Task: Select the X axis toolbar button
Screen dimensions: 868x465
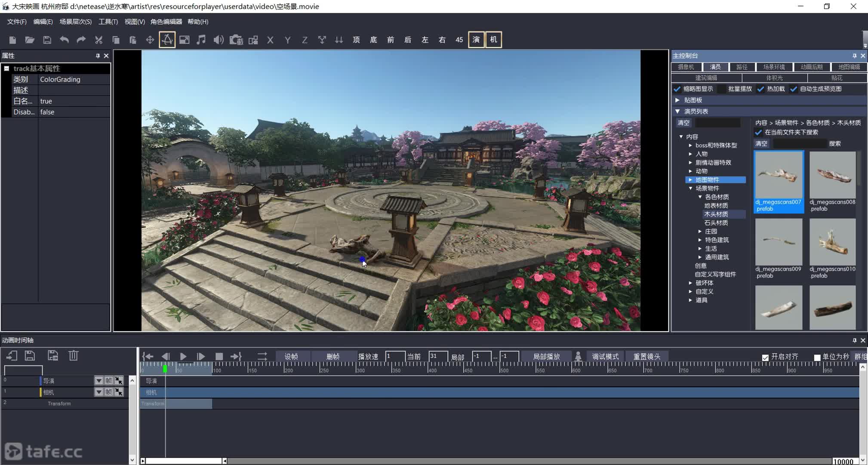Action: point(270,40)
